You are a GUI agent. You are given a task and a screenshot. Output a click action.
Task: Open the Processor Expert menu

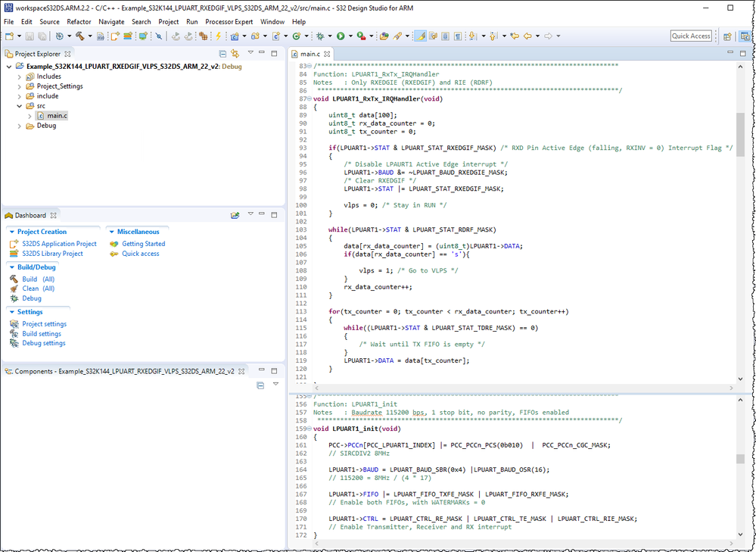[x=229, y=22]
